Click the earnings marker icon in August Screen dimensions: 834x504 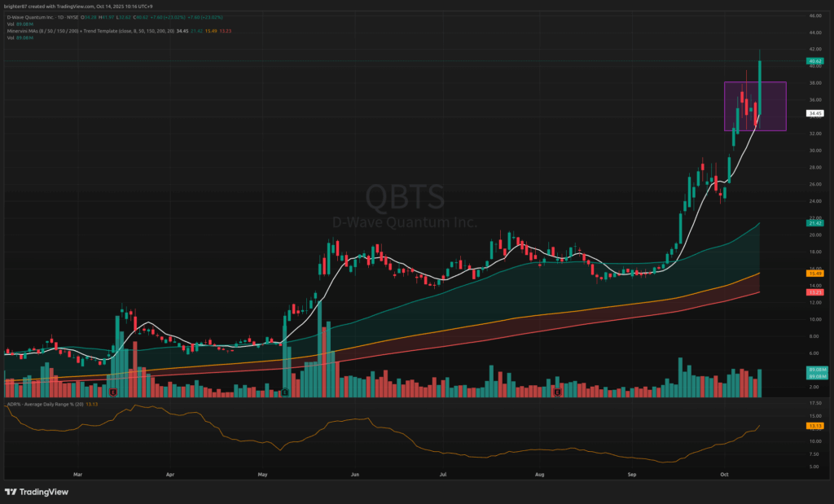pos(557,392)
